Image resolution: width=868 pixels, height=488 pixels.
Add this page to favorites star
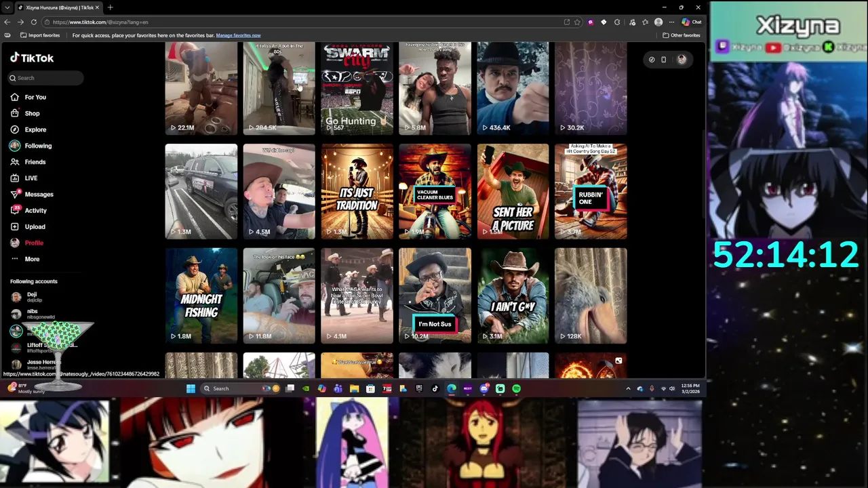[577, 22]
